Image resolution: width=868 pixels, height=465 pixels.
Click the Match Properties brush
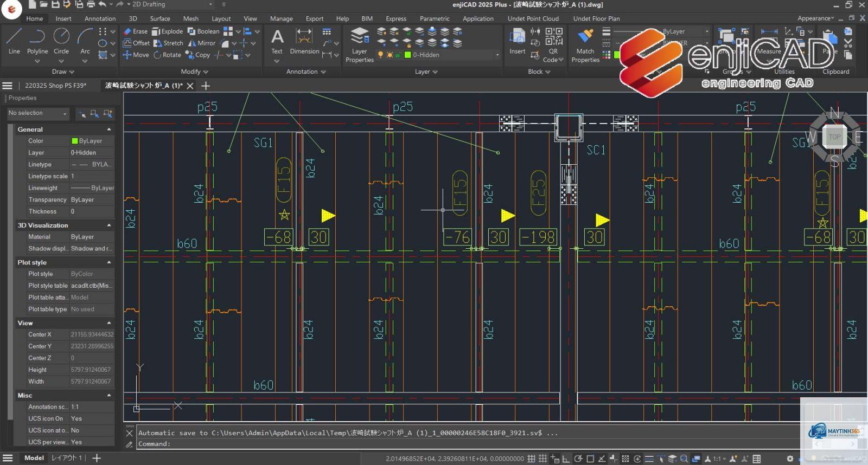click(585, 45)
